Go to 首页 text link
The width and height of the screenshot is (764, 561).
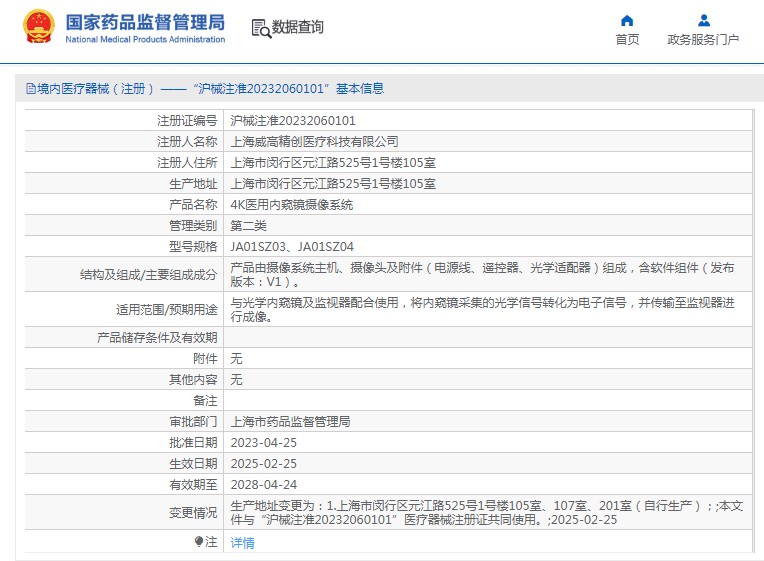(627, 39)
